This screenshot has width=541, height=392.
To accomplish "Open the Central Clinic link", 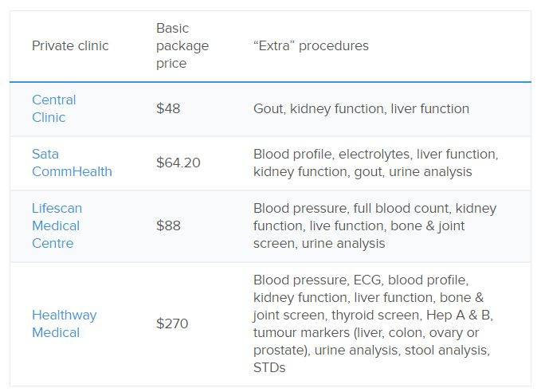I will click(54, 108).
